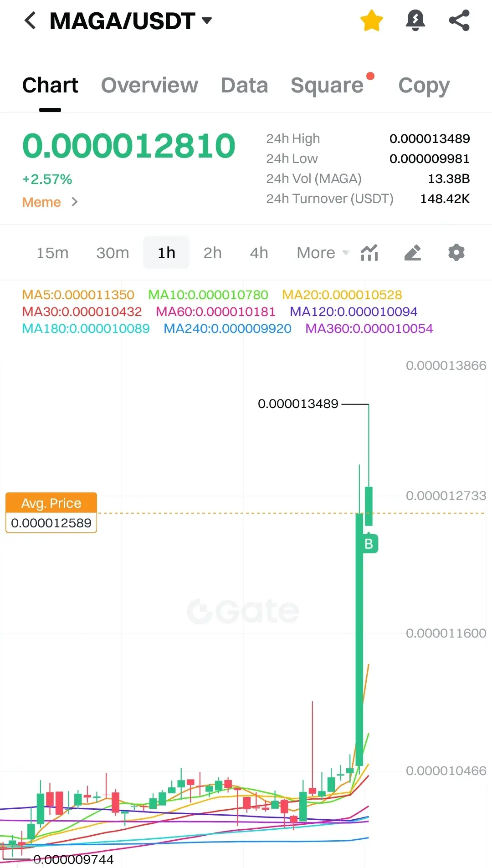Screen dimensions: 492x868
Task: Tap the 0.000011600 price axis label
Action: (446, 633)
